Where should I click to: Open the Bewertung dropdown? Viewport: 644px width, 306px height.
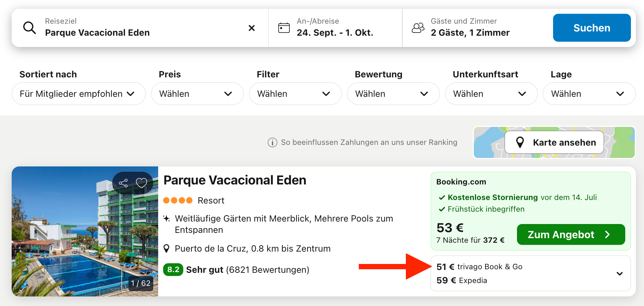(393, 94)
